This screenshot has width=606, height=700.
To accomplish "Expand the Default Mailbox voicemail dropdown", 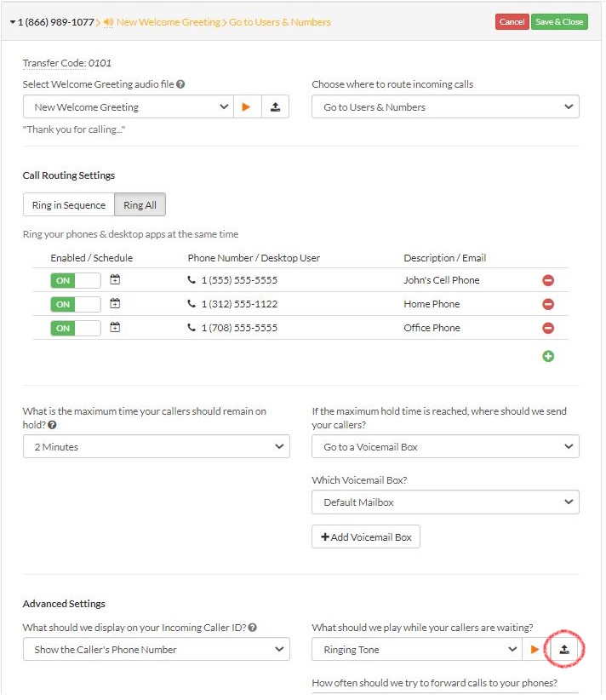I will tap(445, 502).
